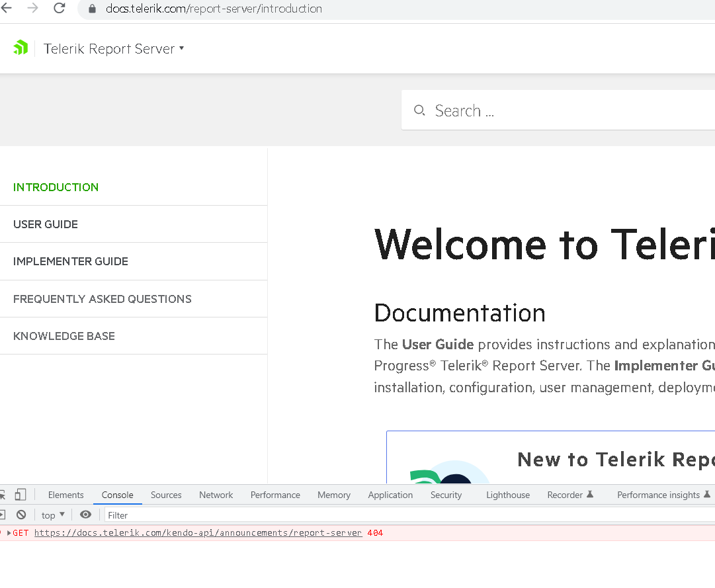Screen dimensions: 715x588
Task: Open USER GUIDE in the sidebar
Action: (46, 224)
